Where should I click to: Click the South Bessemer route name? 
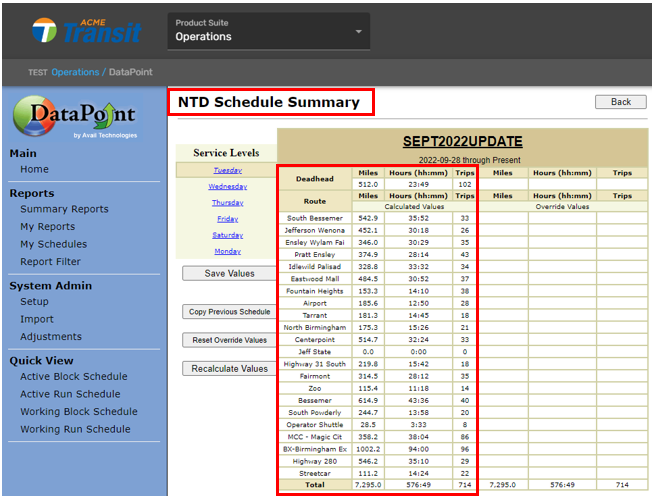click(315, 218)
